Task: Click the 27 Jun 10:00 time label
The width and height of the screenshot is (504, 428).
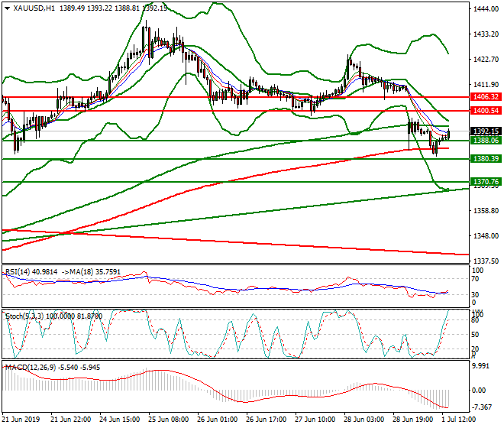Action: pos(315,420)
